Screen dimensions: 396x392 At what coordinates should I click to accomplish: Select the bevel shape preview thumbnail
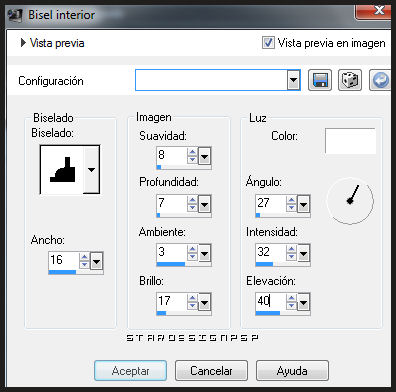click(x=62, y=169)
